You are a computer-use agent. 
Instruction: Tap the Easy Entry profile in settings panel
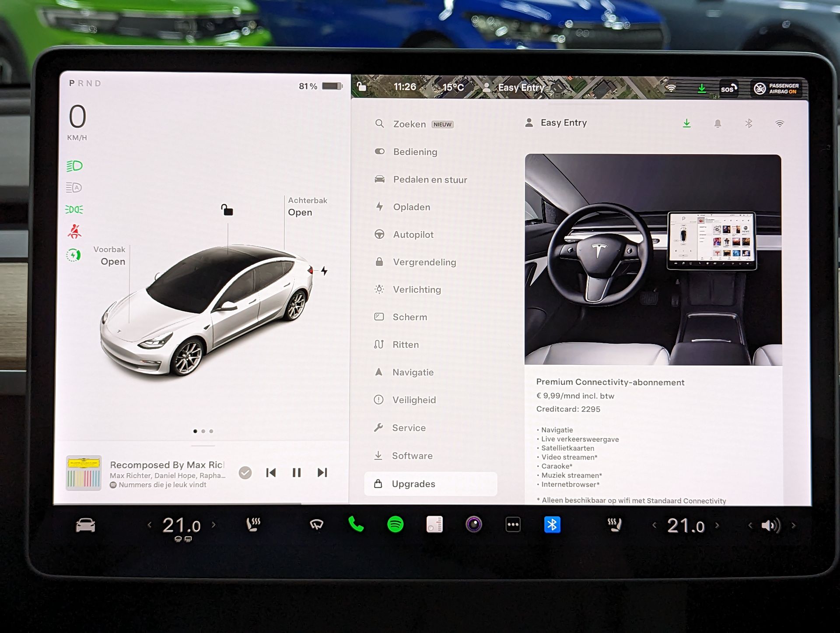point(556,123)
